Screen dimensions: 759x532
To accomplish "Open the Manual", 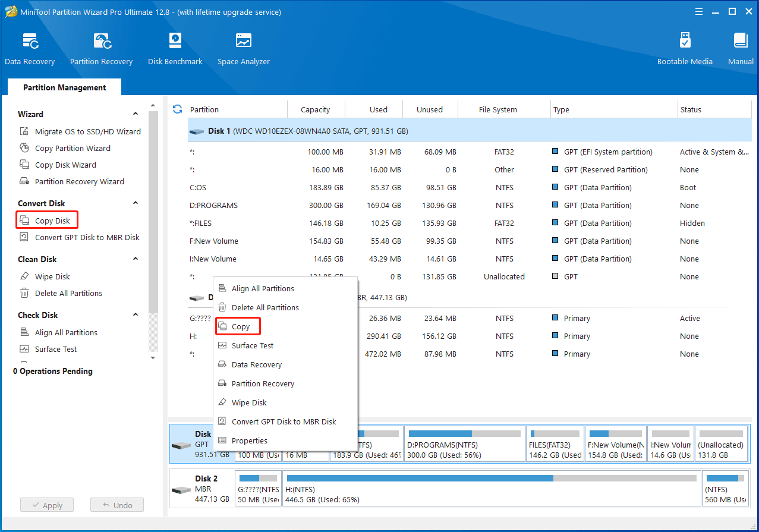I will tap(741, 49).
